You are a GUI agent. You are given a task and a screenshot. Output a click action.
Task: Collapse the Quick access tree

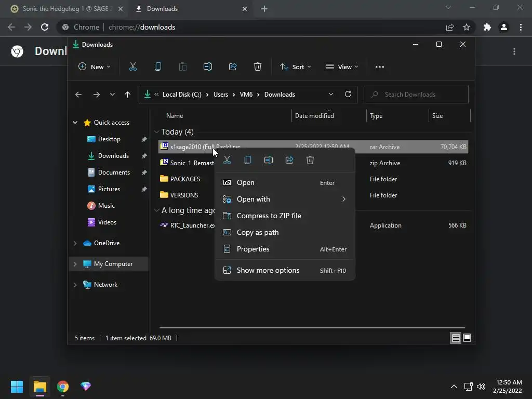75,123
